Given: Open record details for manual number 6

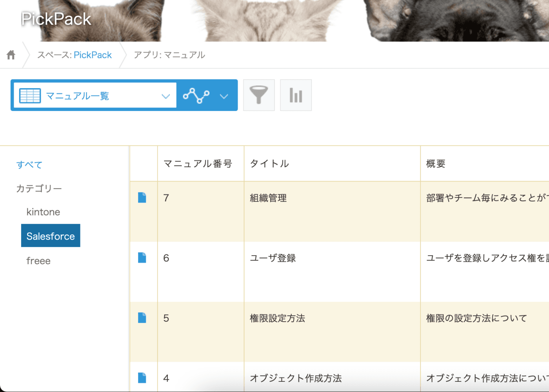Looking at the screenshot, I should [x=142, y=258].
